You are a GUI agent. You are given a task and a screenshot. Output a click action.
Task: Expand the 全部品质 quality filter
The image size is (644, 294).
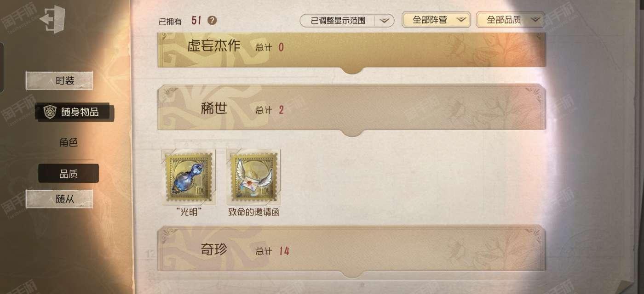pos(511,20)
